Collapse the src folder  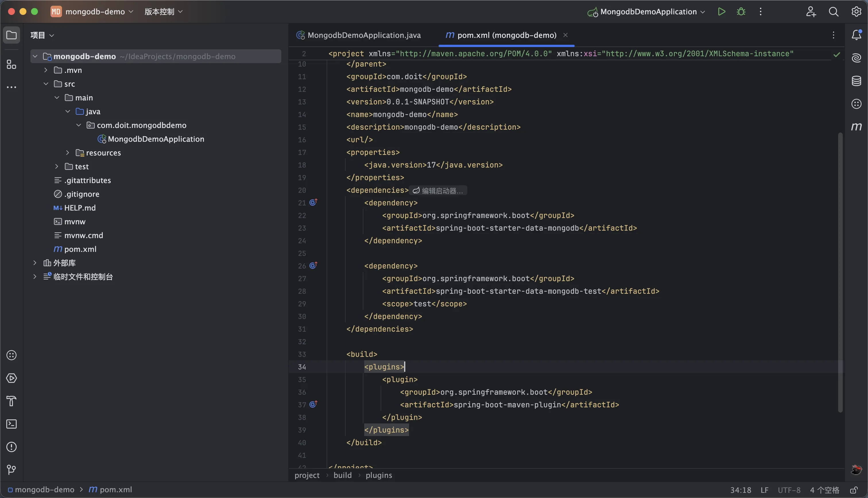click(x=46, y=84)
